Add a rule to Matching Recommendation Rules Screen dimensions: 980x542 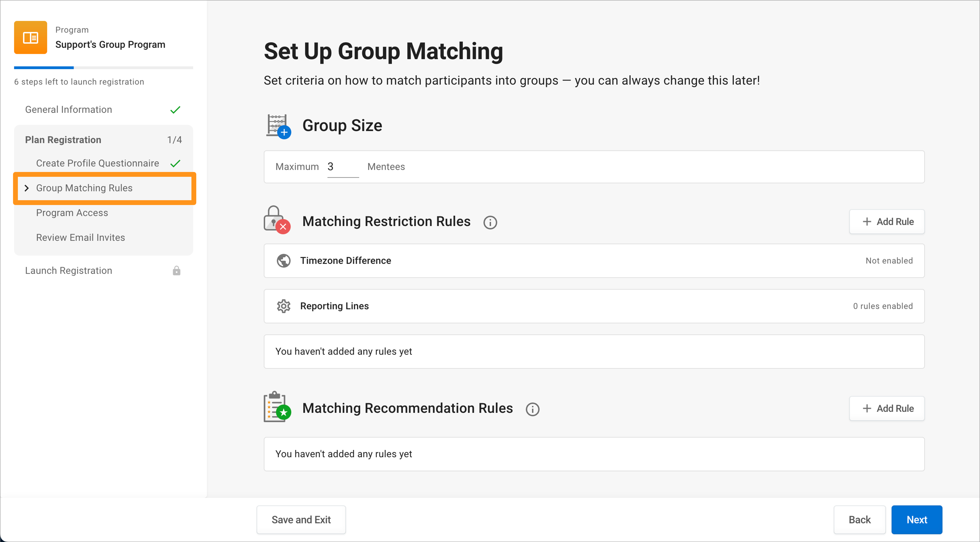pyautogui.click(x=886, y=409)
